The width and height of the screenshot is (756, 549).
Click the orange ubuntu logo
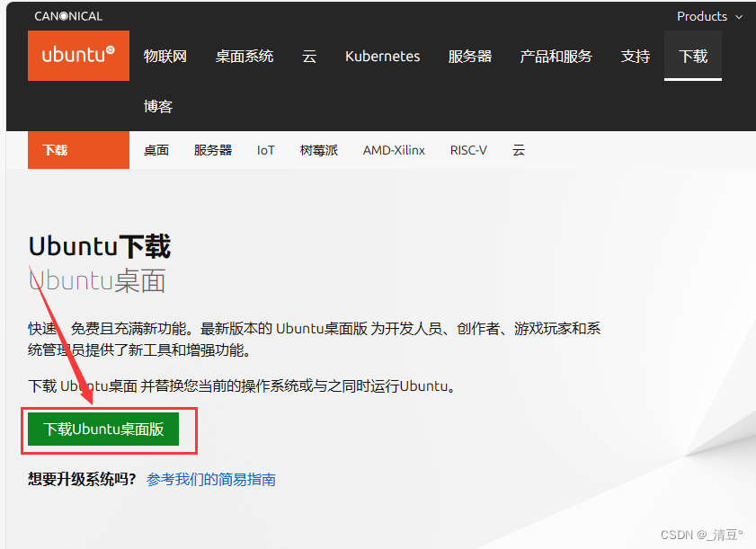(x=78, y=56)
